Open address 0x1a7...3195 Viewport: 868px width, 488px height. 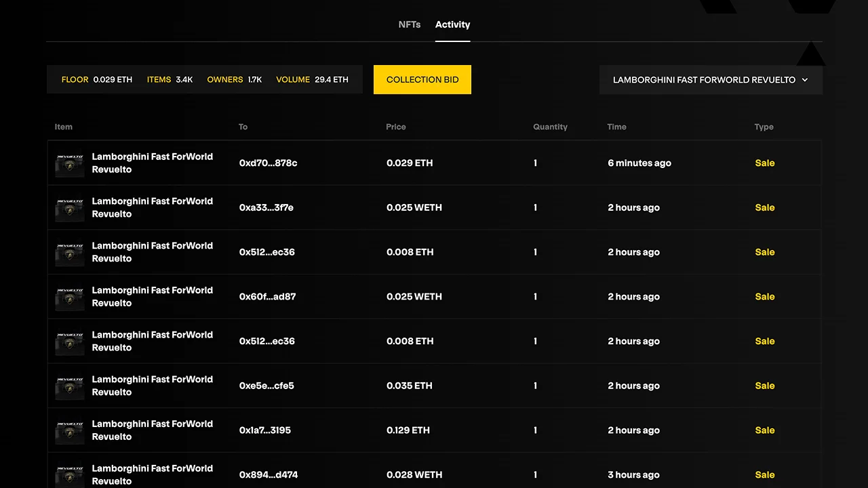(264, 430)
